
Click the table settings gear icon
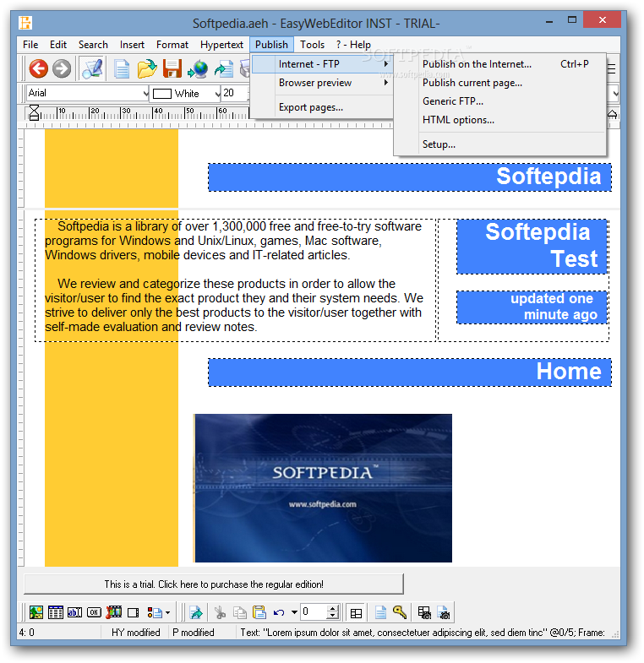pyautogui.click(x=424, y=612)
